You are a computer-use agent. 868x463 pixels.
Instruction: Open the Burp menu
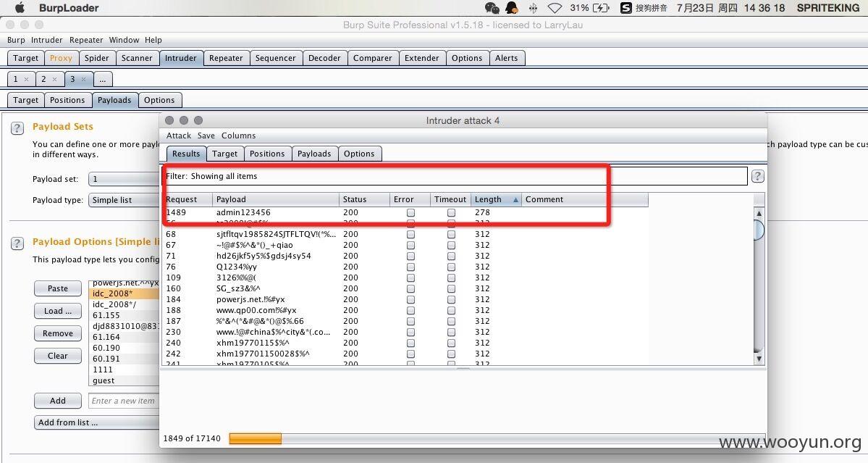[x=16, y=40]
